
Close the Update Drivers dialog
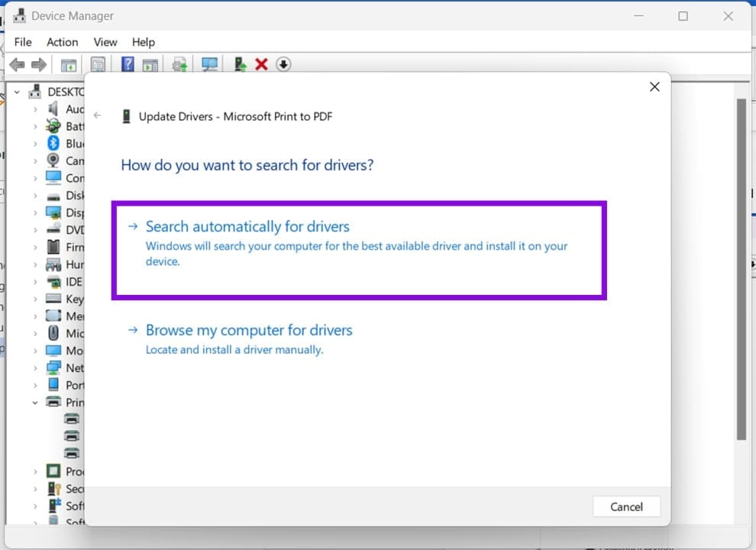click(654, 87)
